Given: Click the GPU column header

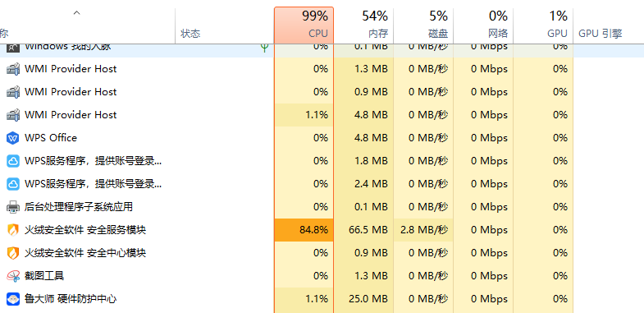Looking at the screenshot, I should [x=543, y=25].
